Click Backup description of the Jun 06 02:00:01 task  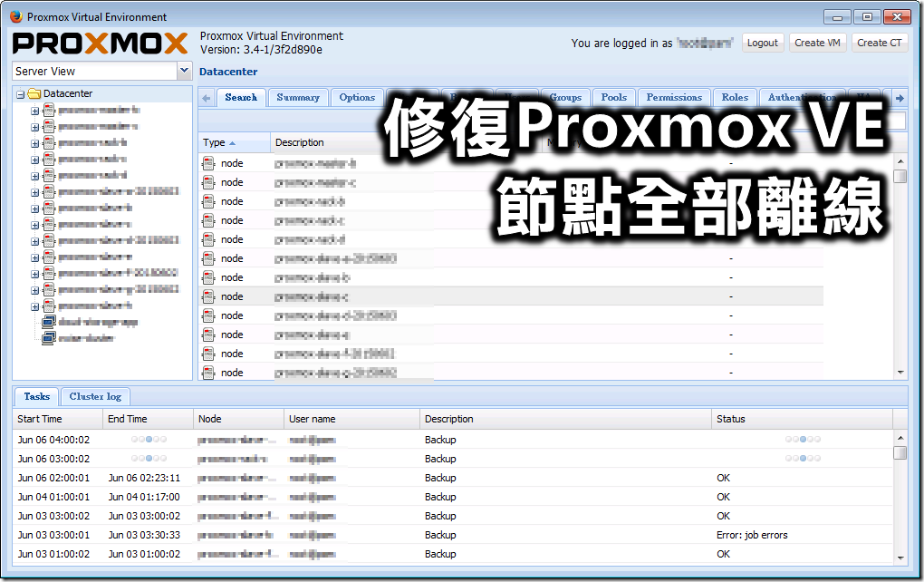440,479
